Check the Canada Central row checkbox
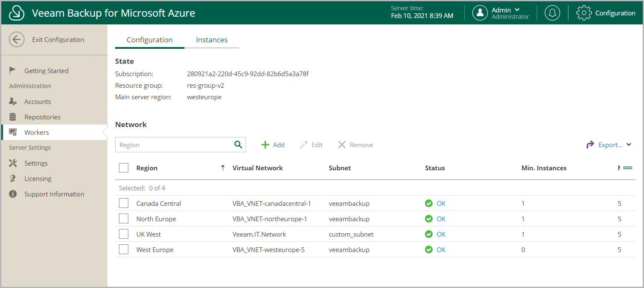The width and height of the screenshot is (644, 288). click(124, 203)
